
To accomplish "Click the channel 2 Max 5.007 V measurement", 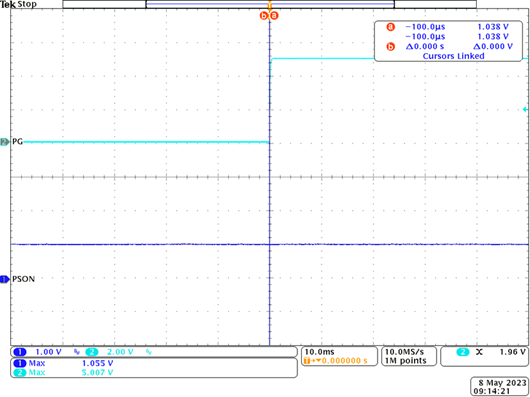I will click(x=63, y=372).
